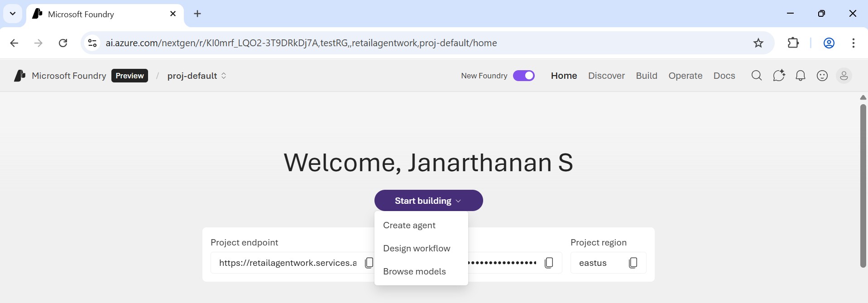Open the search magnifier icon
The width and height of the screenshot is (868, 303).
(757, 76)
